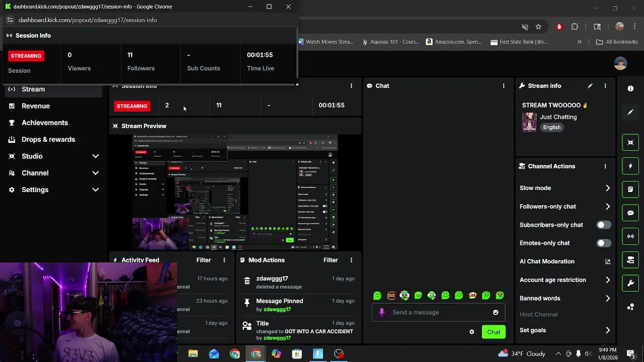The width and height of the screenshot is (644, 362).
Task: Expand Settings menu in left sidebar
Action: point(95,190)
